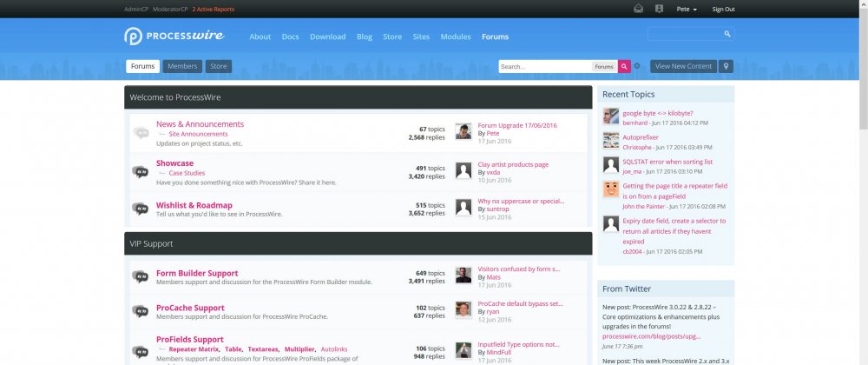Click the Form Builder Support forum icon
868x365 pixels.
140,277
